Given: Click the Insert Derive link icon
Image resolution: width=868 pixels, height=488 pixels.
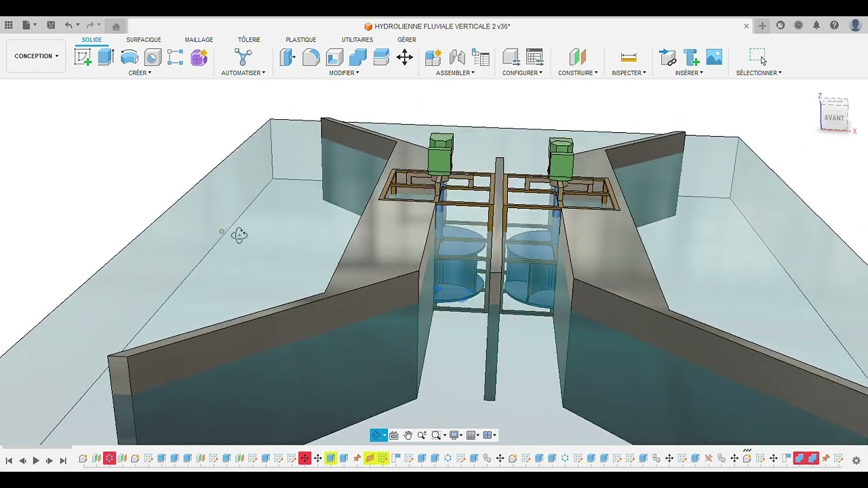Looking at the screenshot, I should tap(668, 58).
